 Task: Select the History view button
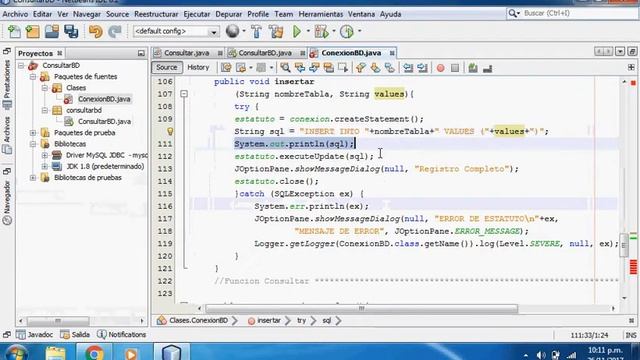click(x=198, y=67)
